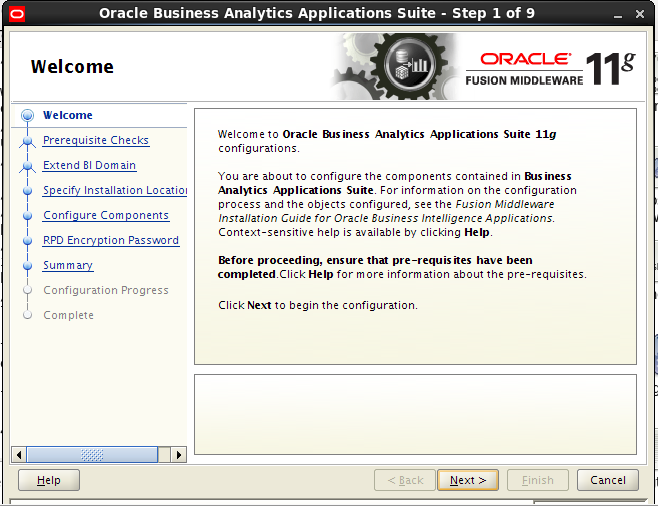Click the disabled Back button
This screenshot has height=506, width=658.
click(405, 480)
